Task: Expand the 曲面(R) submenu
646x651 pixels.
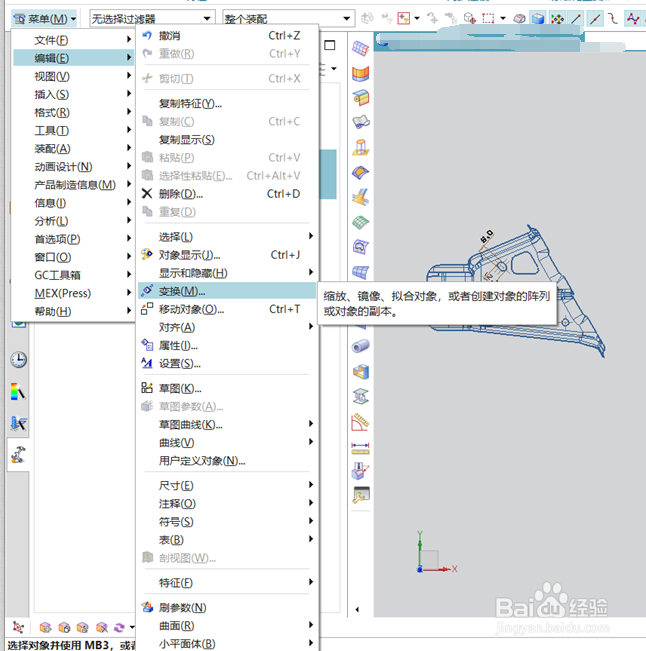Action: pyautogui.click(x=227, y=626)
